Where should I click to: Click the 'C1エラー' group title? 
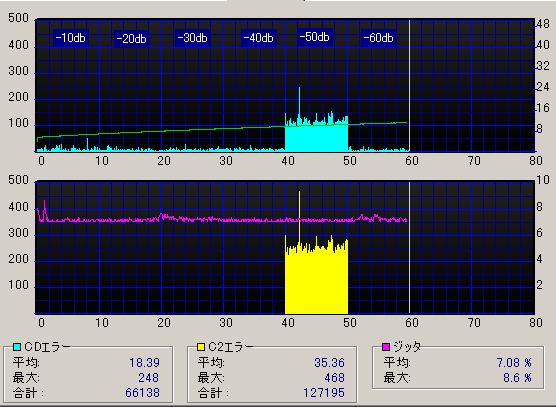[48, 347]
